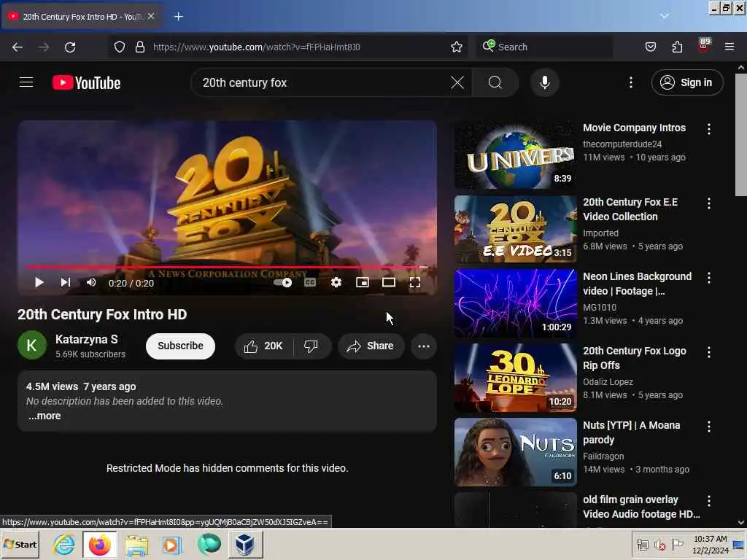Screen dimensions: 747x560
Task: Open Katarzyna S channel avatar
Action: click(32, 345)
